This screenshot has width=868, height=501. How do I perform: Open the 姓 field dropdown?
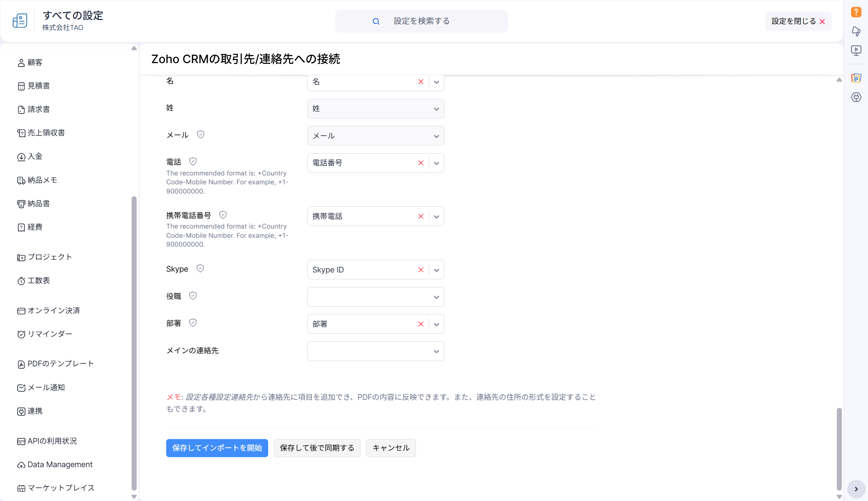[436, 109]
